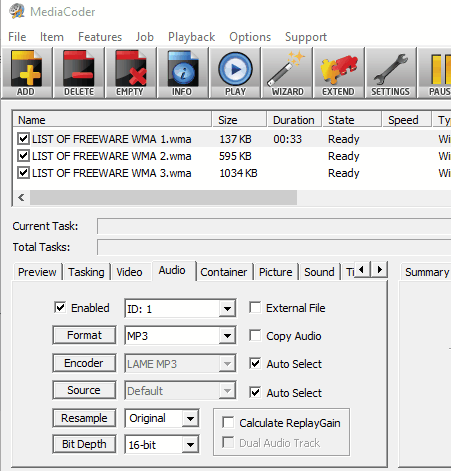Open the Playback menu
This screenshot has height=471, width=451.
191,37
